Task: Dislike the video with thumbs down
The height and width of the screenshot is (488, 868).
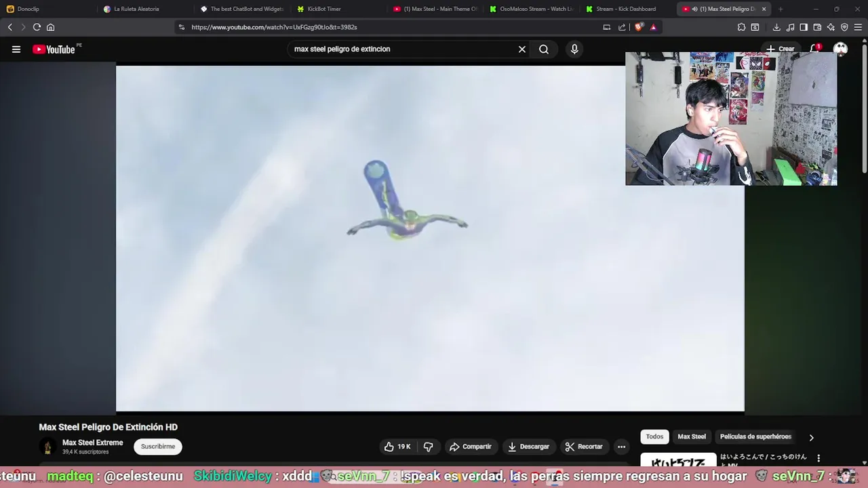Action: (x=428, y=447)
